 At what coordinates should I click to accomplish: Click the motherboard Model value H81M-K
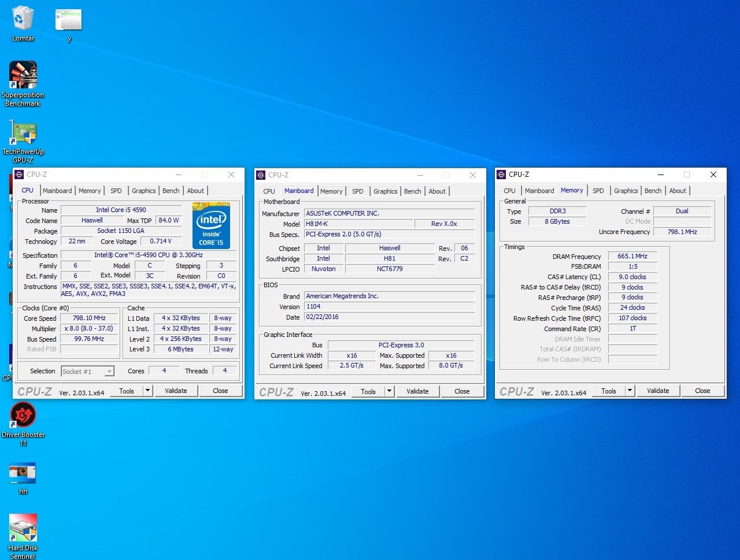pos(358,224)
